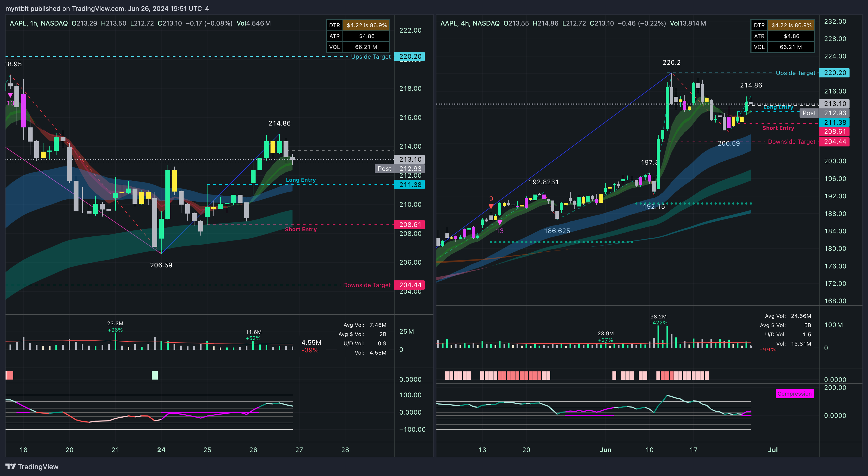Click the 208.61 price tag on the 4h chart
Screen dimensions: 868x476
835,131
